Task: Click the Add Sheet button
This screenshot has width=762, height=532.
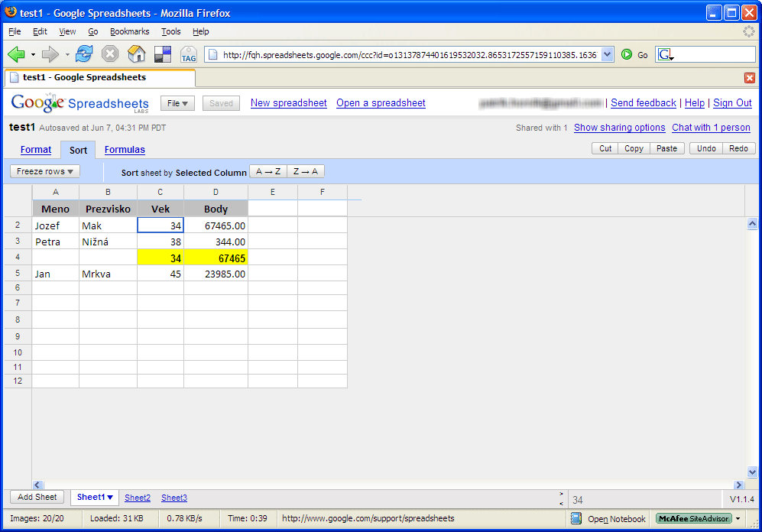Action: 37,497
